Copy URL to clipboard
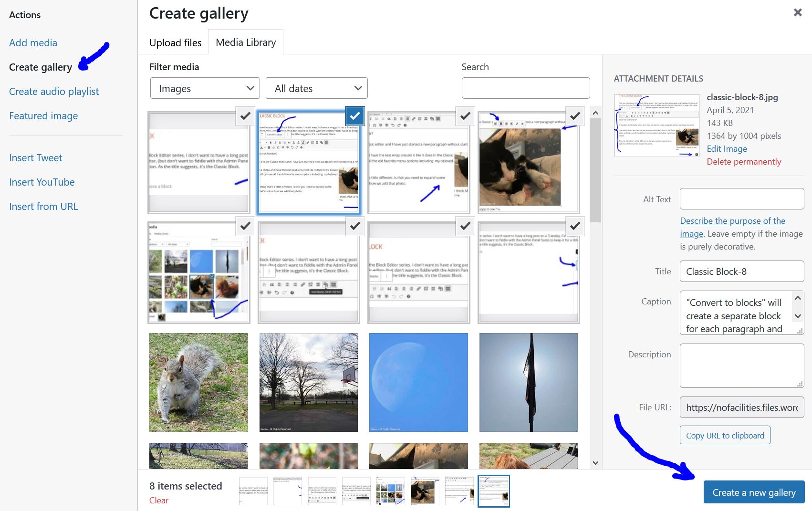This screenshot has height=511, width=812. (x=725, y=435)
